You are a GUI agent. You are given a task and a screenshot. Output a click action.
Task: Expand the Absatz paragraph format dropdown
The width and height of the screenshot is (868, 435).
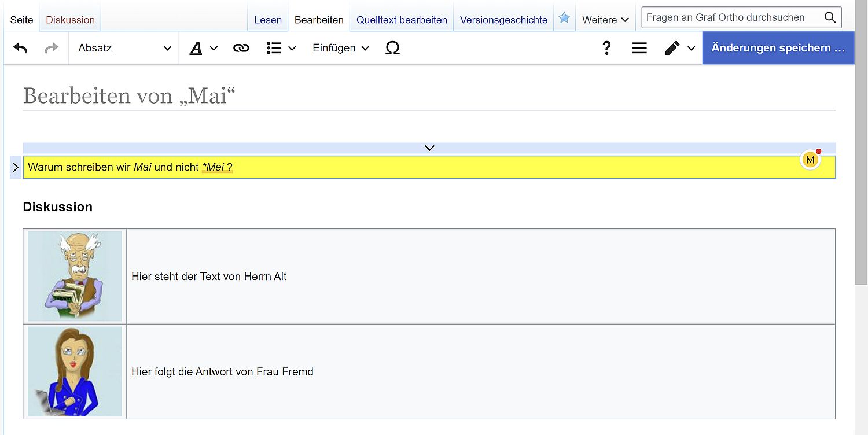pos(124,48)
